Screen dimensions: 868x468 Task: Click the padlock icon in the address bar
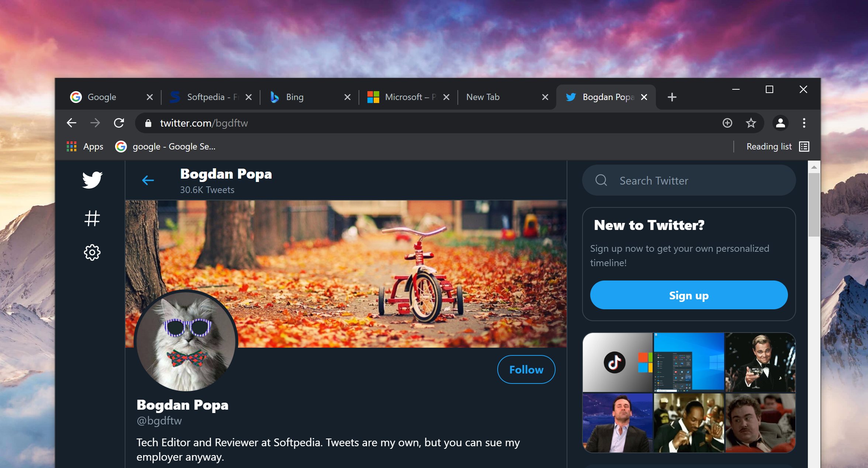(x=149, y=123)
